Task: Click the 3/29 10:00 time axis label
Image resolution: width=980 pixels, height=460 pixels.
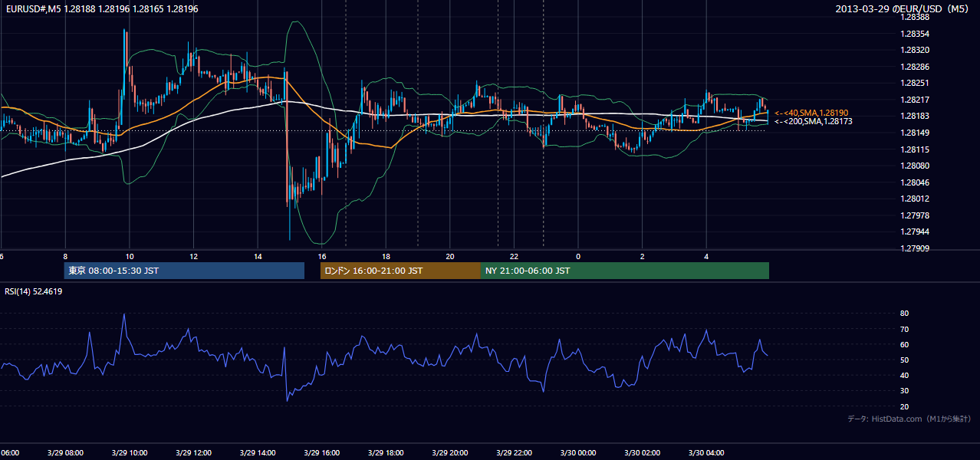Action: tap(130, 453)
